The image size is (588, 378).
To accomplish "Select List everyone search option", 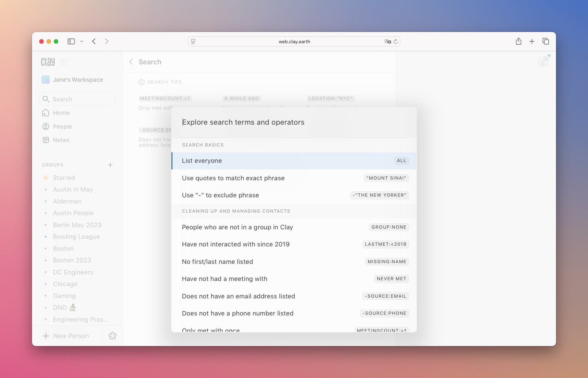I will 294,161.
